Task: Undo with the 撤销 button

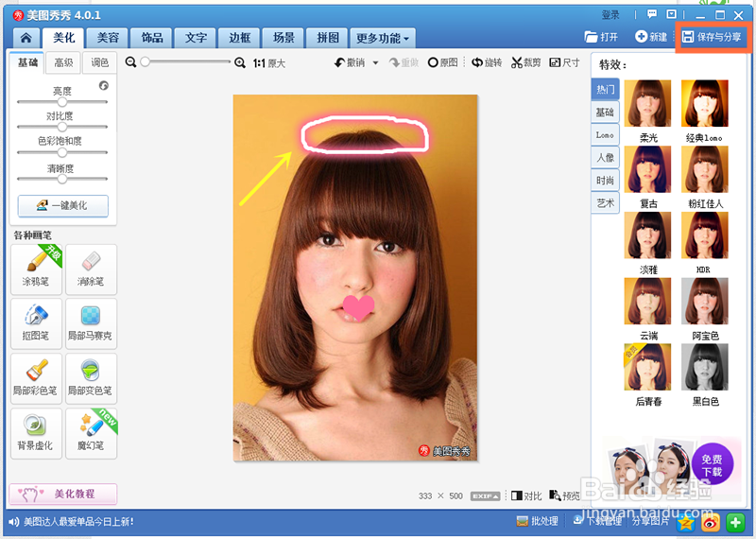Action: tap(350, 62)
